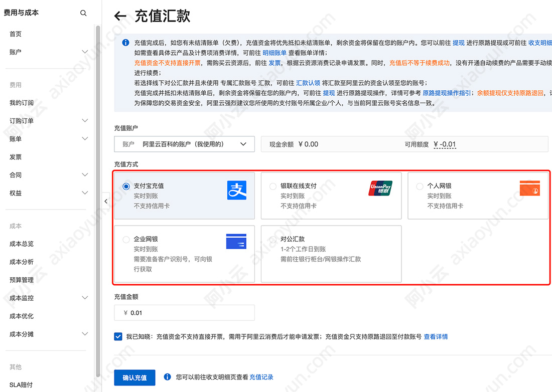Uncheck the 我已知晓 agreement checkbox
This screenshot has width=552, height=392.
[x=118, y=336]
